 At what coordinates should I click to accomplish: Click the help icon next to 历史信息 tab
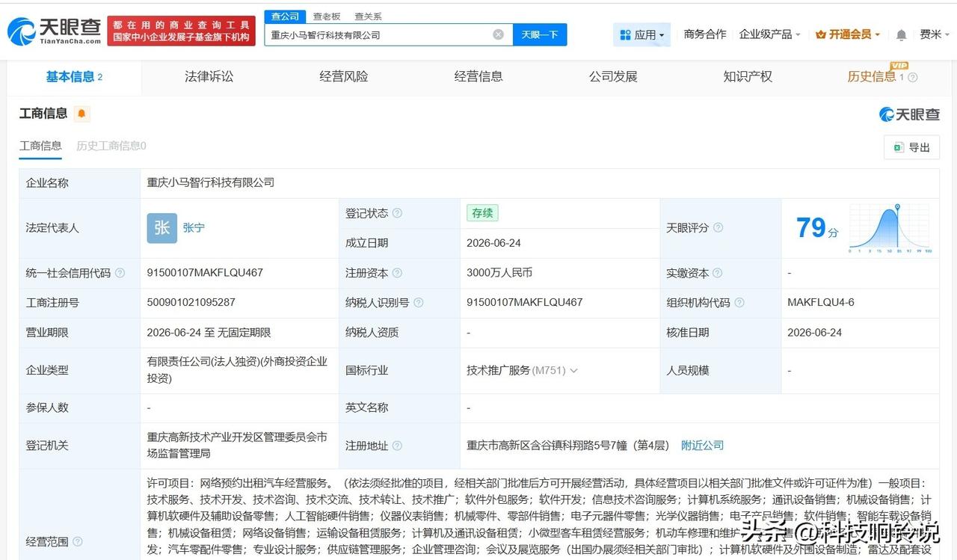(912, 77)
